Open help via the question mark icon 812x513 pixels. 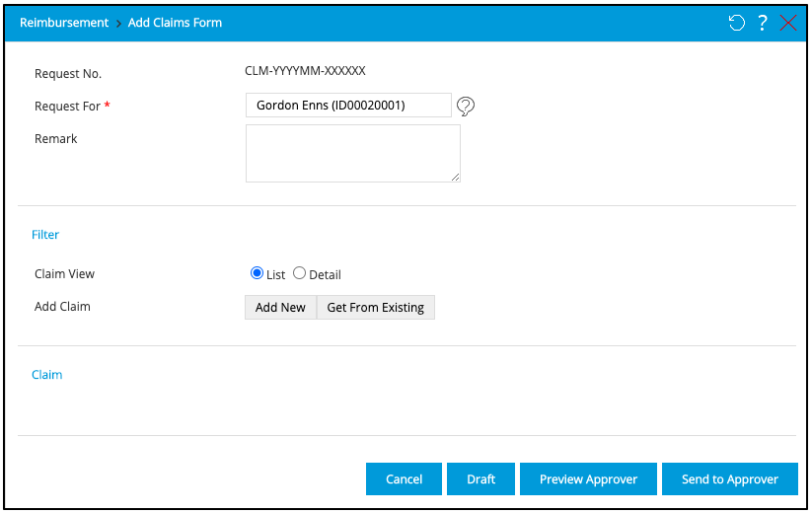pos(762,23)
